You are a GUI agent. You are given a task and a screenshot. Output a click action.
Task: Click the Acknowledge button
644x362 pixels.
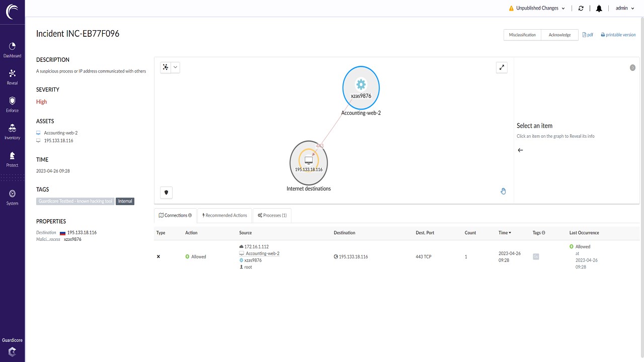tap(559, 35)
